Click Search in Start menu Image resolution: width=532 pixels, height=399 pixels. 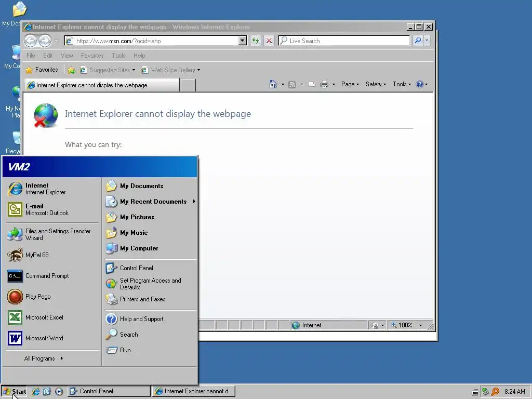[x=150, y=335]
